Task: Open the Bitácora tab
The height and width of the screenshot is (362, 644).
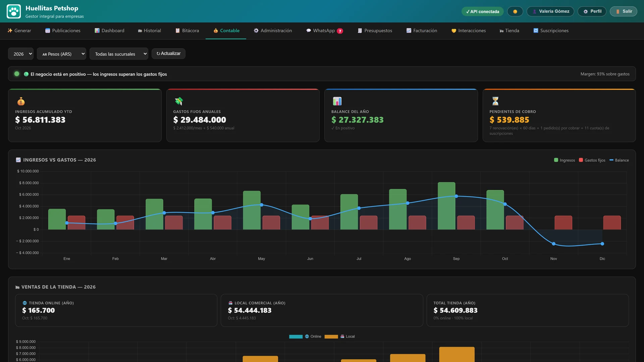Action: (x=187, y=31)
